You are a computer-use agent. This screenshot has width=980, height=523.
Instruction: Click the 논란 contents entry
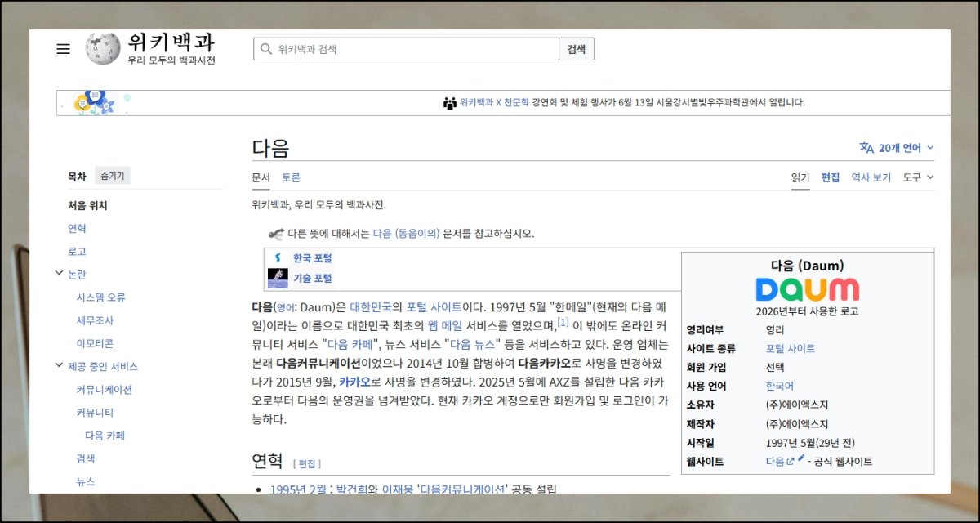pos(77,275)
